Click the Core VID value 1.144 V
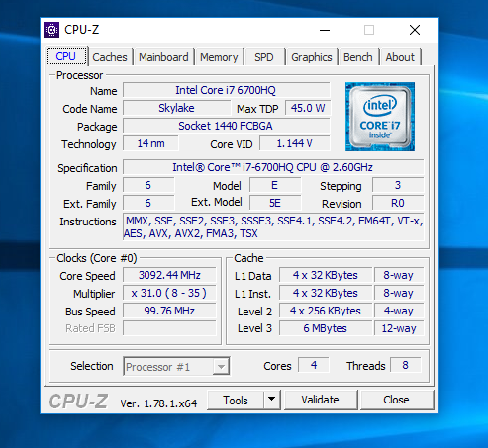The width and height of the screenshot is (488, 448). (x=294, y=143)
